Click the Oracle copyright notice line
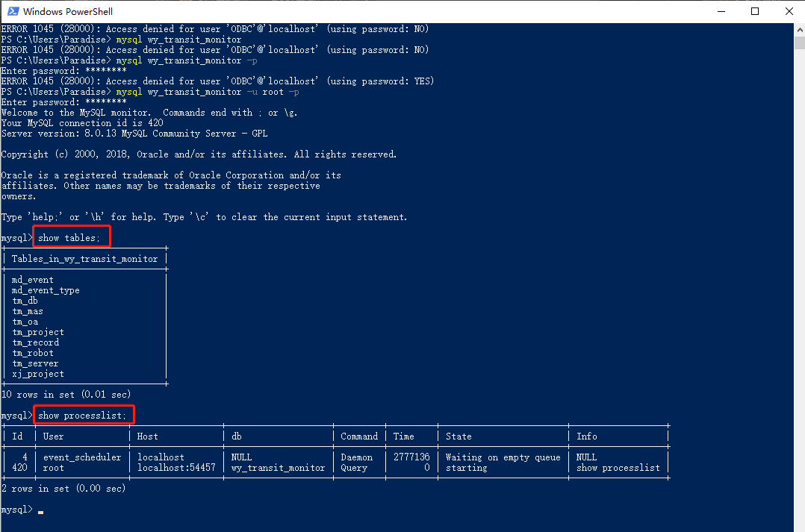This screenshot has width=805, height=532. 199,154
